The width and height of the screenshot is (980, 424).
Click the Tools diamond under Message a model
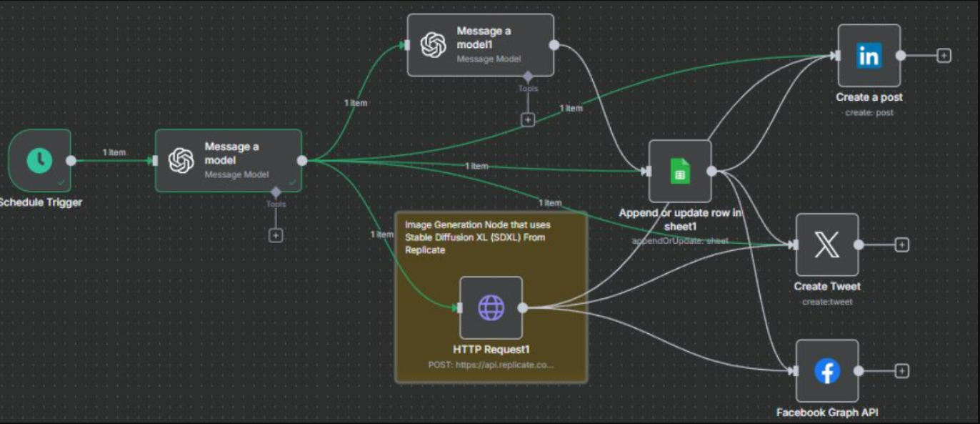[276, 192]
